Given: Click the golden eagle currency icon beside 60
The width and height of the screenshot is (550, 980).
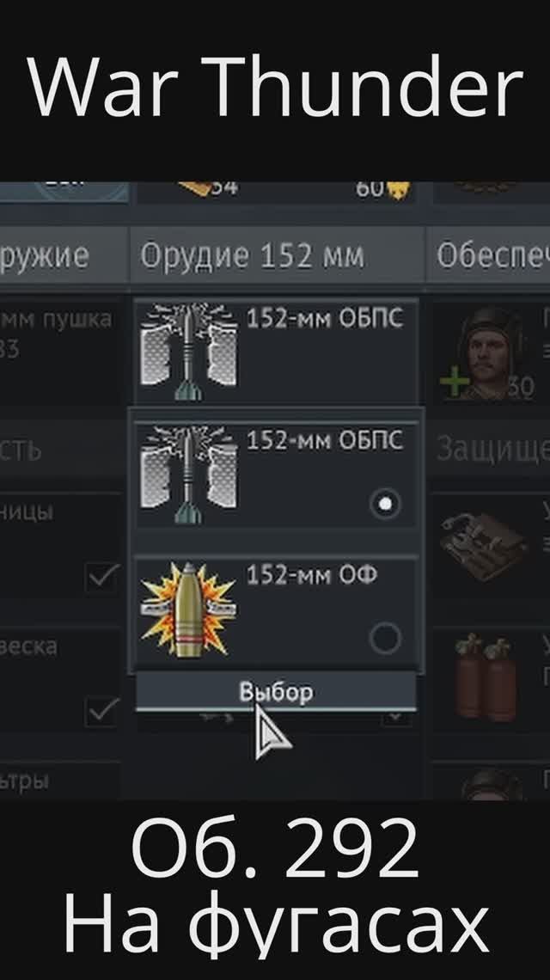Looking at the screenshot, I should point(398,188).
